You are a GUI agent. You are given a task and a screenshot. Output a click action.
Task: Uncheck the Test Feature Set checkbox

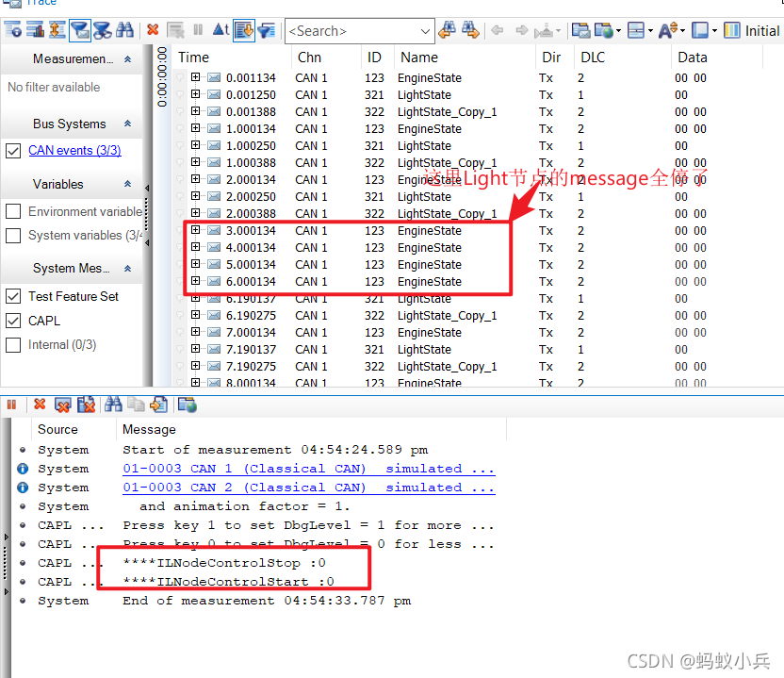[x=13, y=296]
